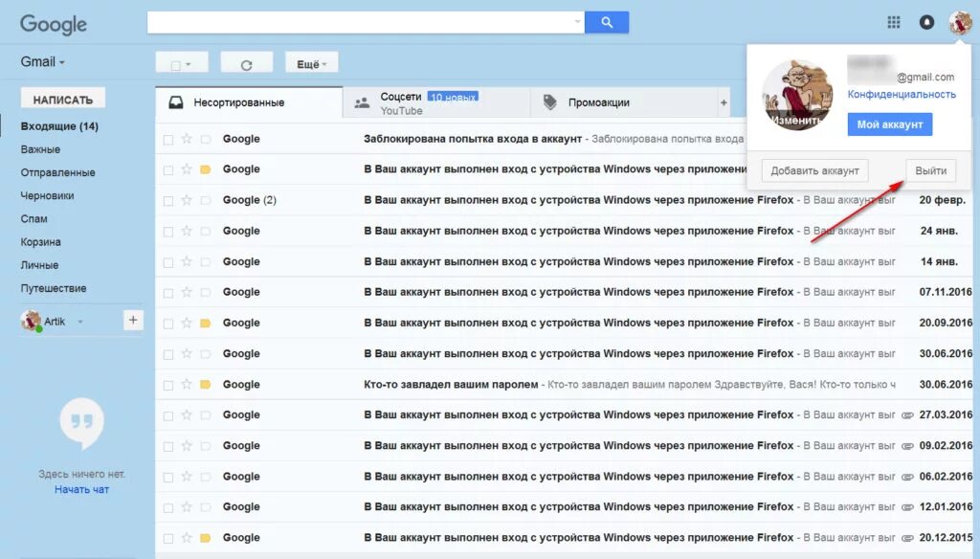
Task: Open the Корзина folder
Action: coord(40,242)
